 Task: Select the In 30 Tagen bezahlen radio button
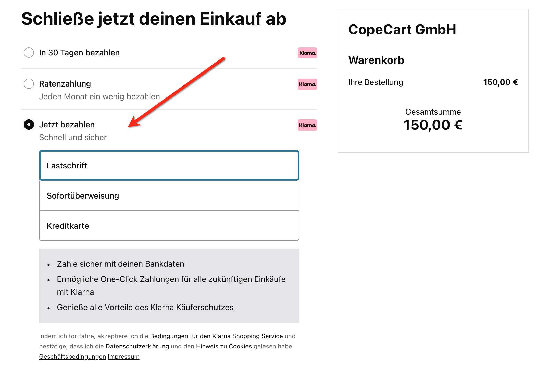[x=29, y=53]
